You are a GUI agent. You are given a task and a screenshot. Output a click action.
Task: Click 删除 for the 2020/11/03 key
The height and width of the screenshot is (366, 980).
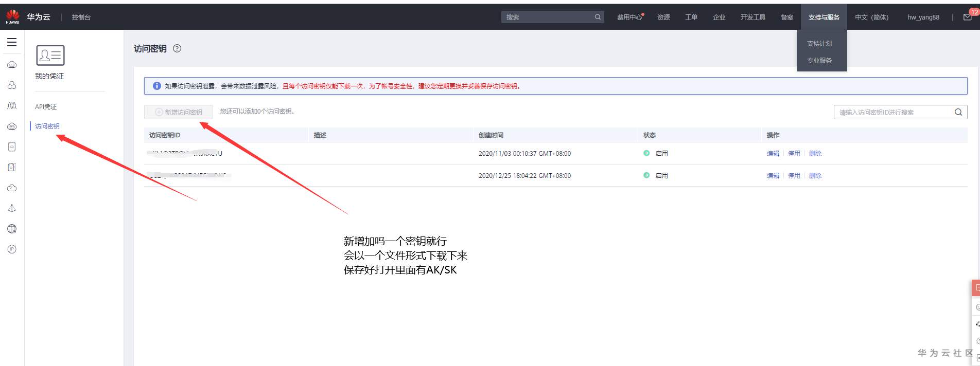[x=815, y=153]
